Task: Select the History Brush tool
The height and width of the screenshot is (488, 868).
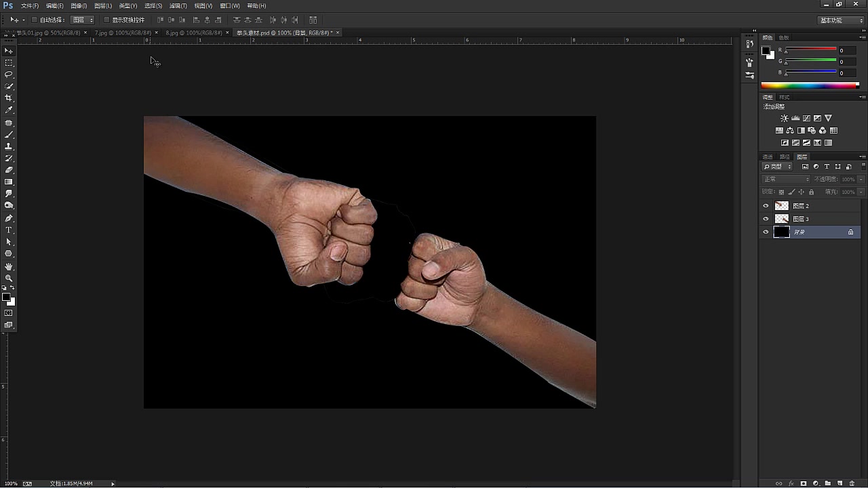Action: pos(9,158)
